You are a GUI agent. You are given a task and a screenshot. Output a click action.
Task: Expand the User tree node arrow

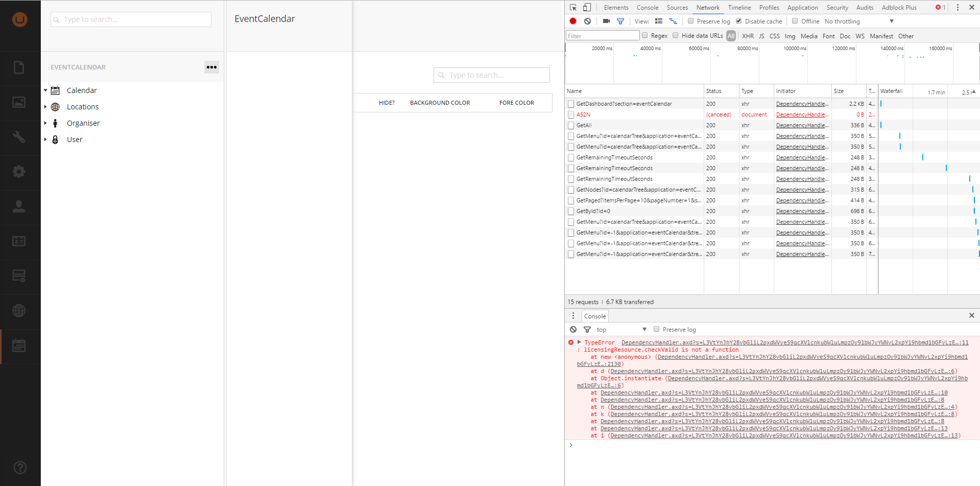pos(45,140)
